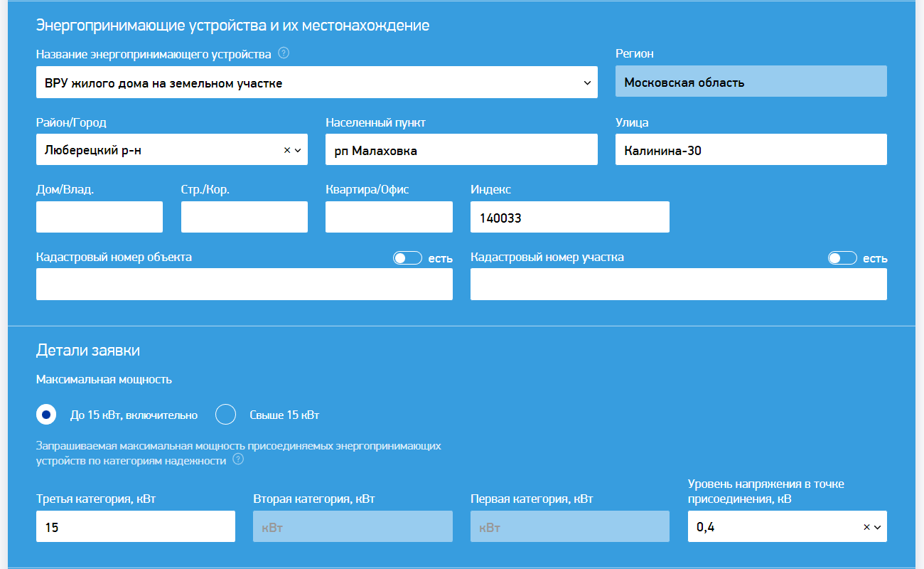
Task: Select Свыше 15 кВт radio option
Action: (x=225, y=415)
